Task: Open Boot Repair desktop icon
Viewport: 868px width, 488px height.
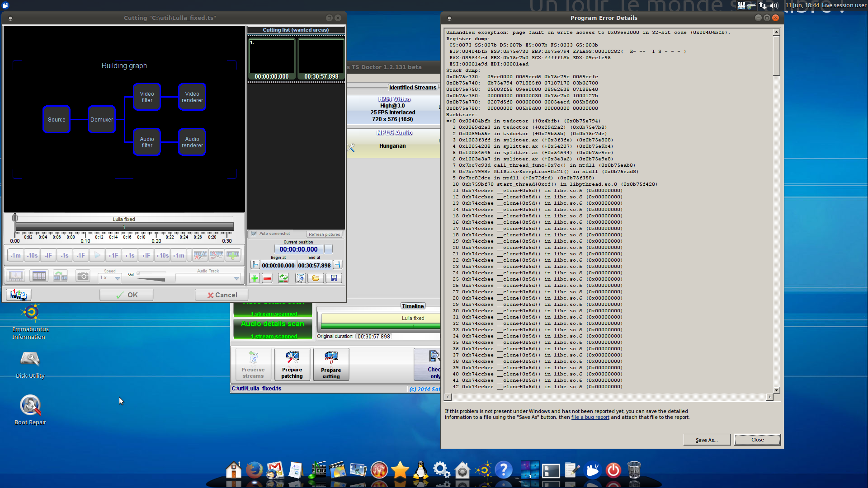Action: 30,410
